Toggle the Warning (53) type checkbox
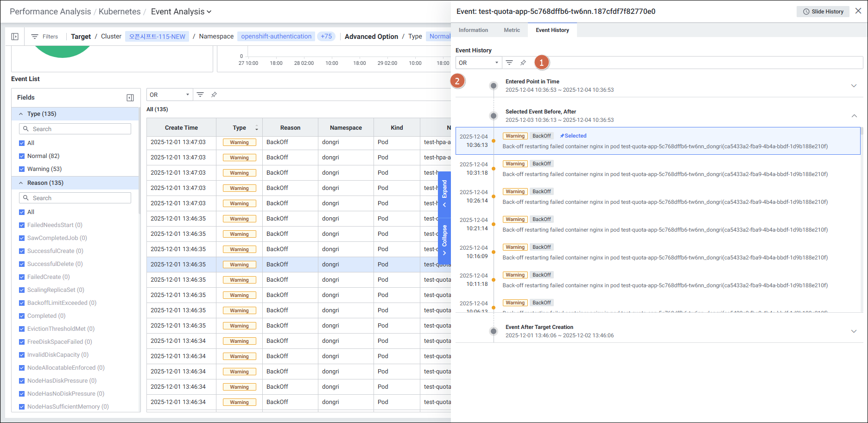This screenshot has height=423, width=868. coord(22,169)
